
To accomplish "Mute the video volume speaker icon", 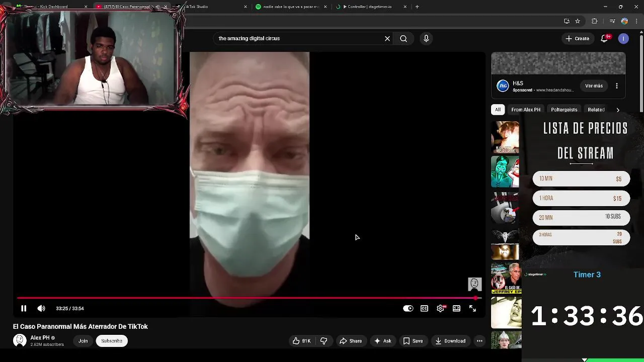I will click(x=41, y=308).
